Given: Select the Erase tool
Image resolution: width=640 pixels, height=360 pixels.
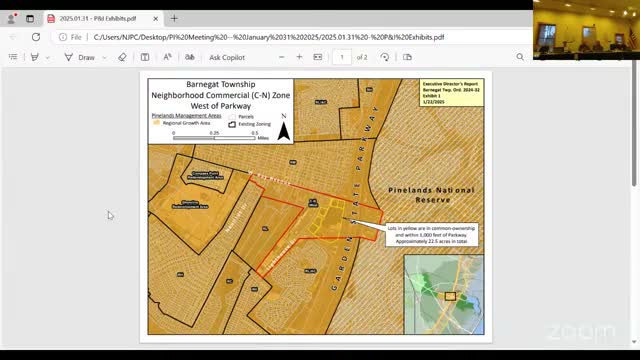Looking at the screenshot, I should click(122, 57).
